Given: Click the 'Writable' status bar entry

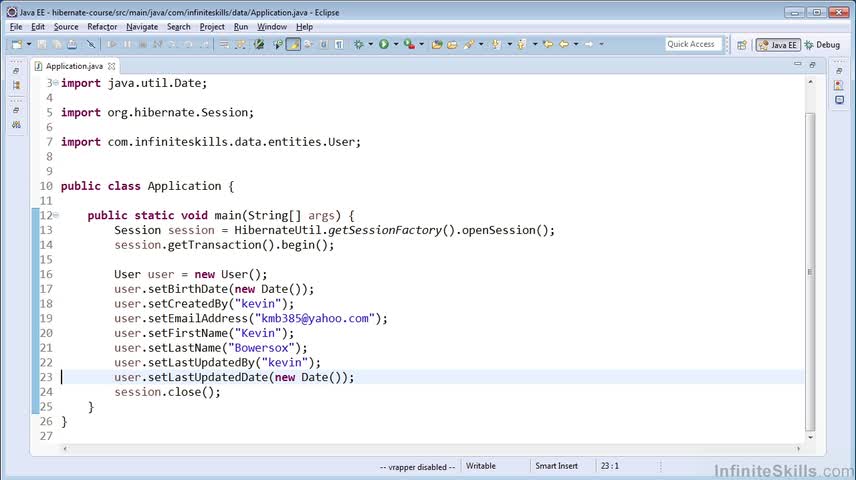Looking at the screenshot, I should point(481,466).
